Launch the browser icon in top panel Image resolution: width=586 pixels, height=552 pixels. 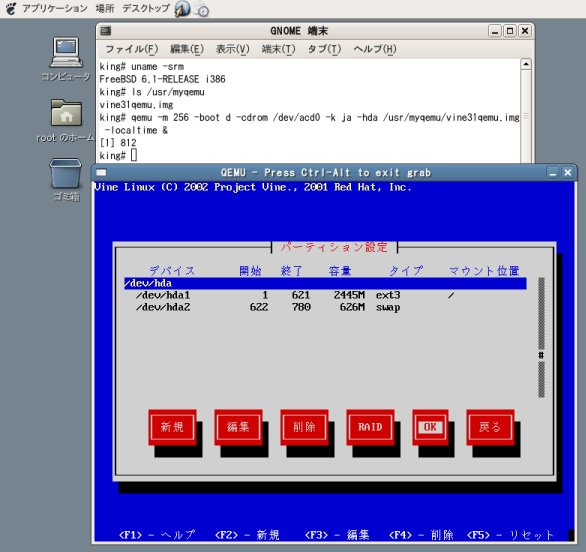point(182,9)
